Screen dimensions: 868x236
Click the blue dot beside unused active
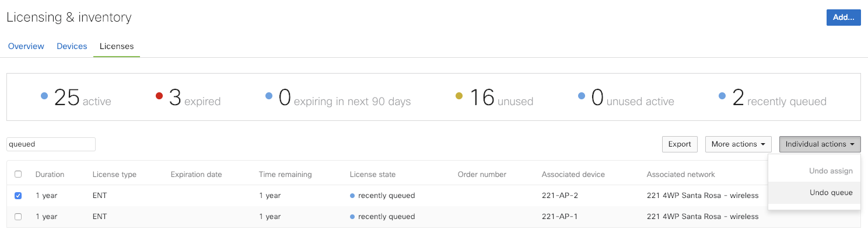pyautogui.click(x=582, y=96)
